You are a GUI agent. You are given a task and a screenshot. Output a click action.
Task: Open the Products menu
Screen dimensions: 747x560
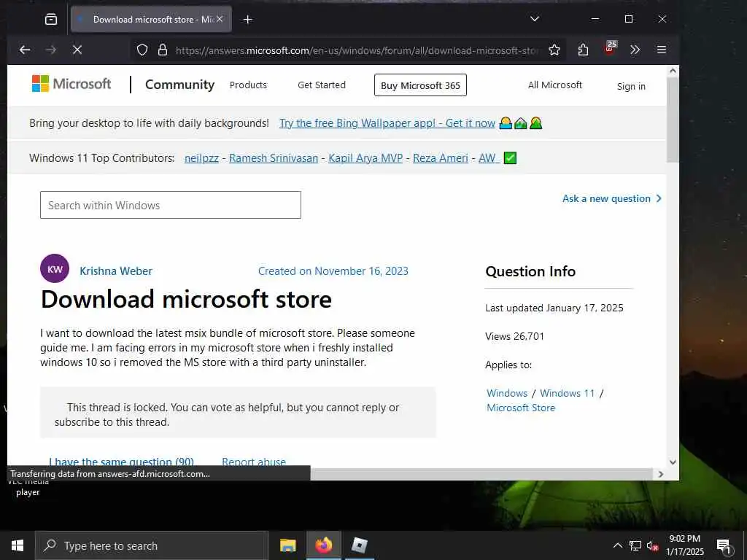pyautogui.click(x=248, y=85)
